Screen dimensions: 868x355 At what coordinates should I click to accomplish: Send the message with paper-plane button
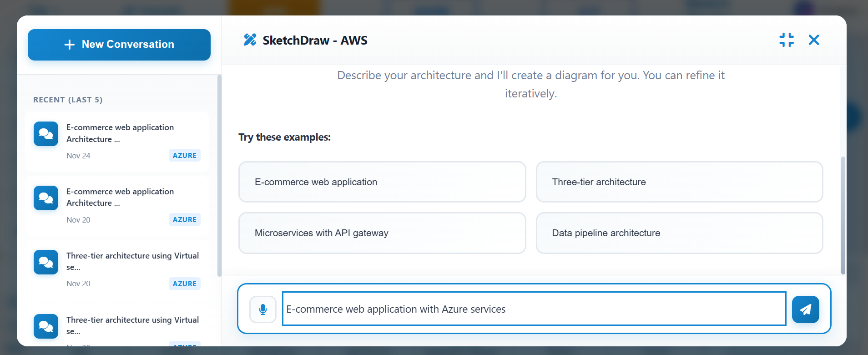(x=805, y=309)
